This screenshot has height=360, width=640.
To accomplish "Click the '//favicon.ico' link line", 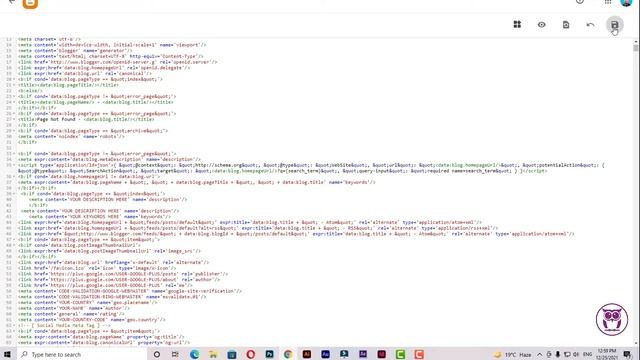I will (x=97, y=268).
